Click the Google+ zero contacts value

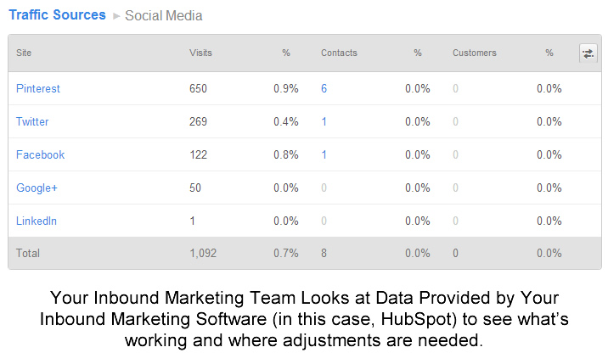324,188
